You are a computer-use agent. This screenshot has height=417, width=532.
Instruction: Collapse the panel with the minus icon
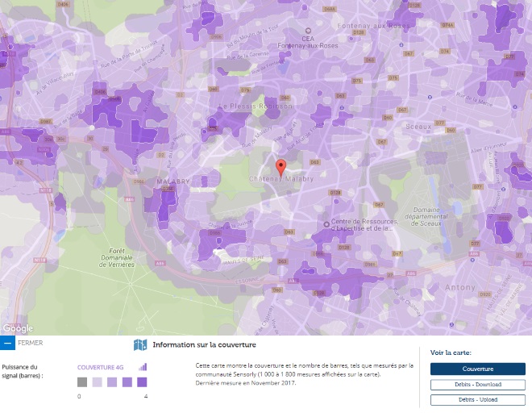pyautogui.click(x=7, y=343)
